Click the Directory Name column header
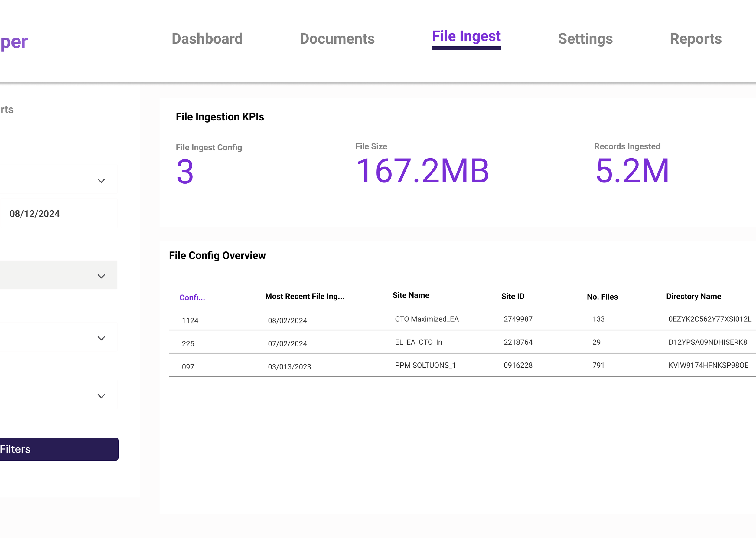Viewport: 756px width, 538px height. coord(693,296)
